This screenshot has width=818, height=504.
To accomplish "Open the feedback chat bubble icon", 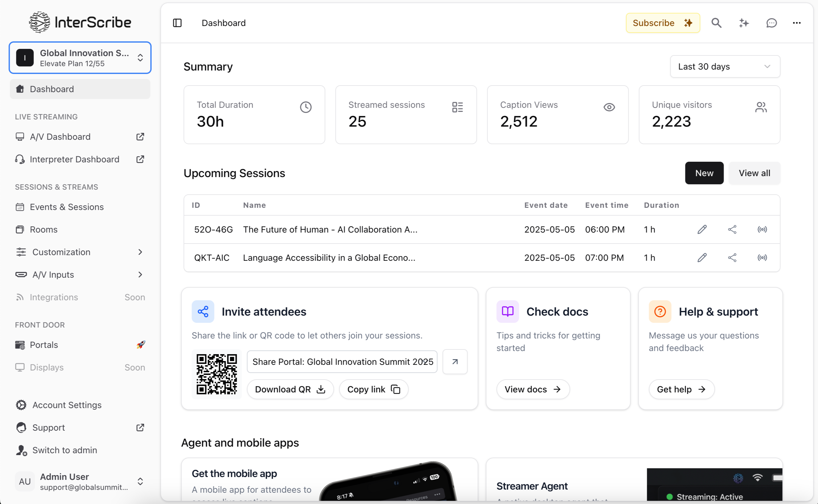I will pyautogui.click(x=771, y=23).
